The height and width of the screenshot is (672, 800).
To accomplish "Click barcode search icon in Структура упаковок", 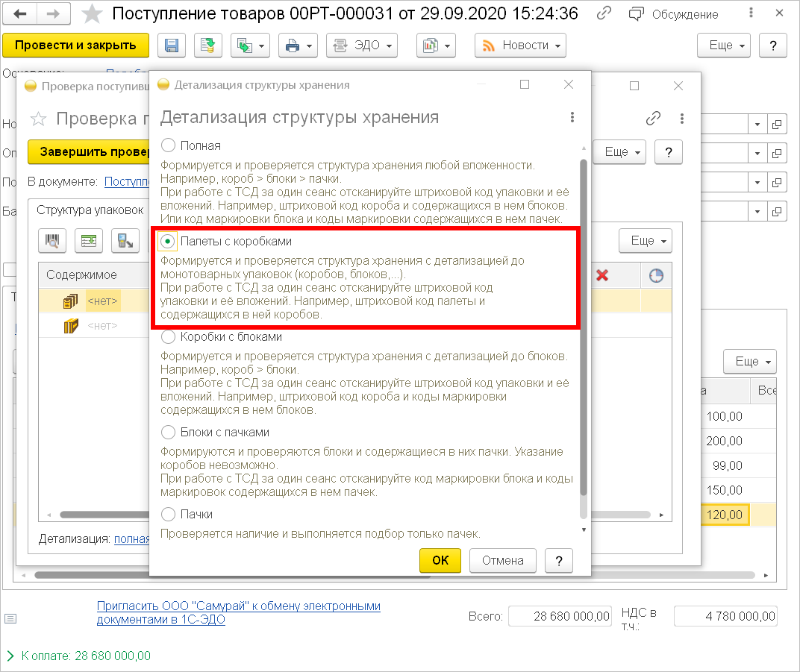I will tap(52, 241).
